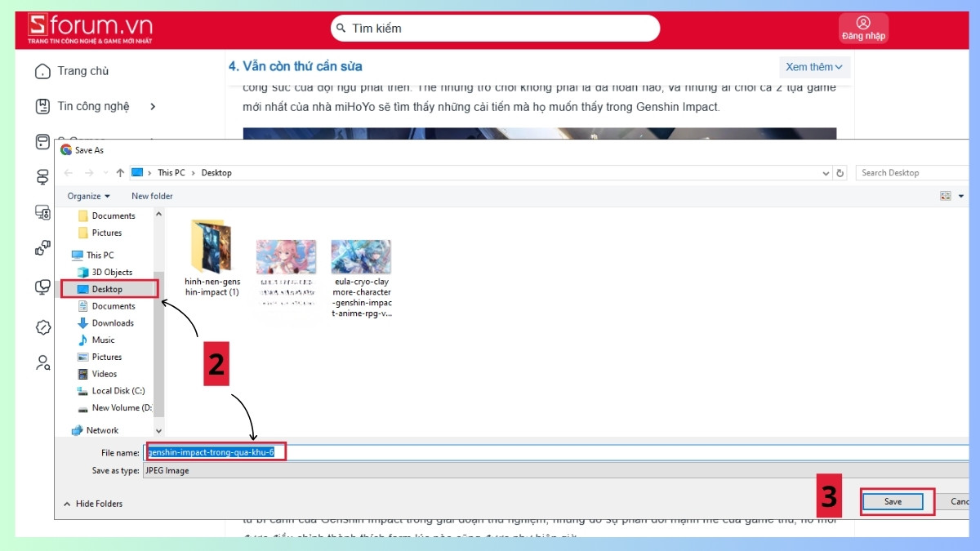Open the view options dropdown arrow
This screenshot has height=551, width=980.
[x=961, y=196]
